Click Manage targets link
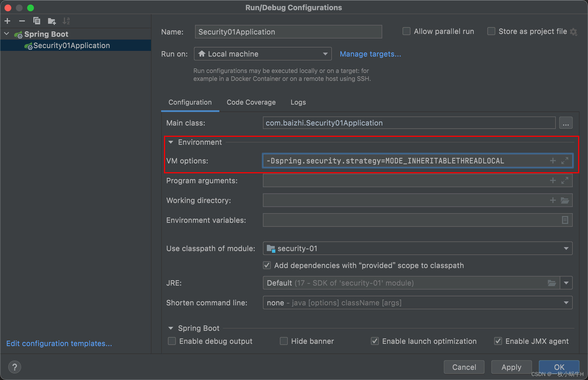Screen dimensions: 588x380 [x=369, y=54]
